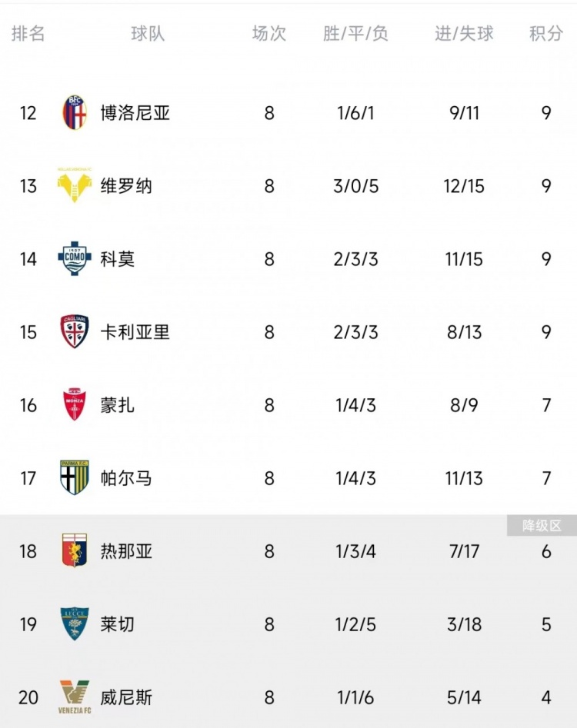The width and height of the screenshot is (577, 728).
Task: Click the 进/失球 column header
Action: (464, 34)
